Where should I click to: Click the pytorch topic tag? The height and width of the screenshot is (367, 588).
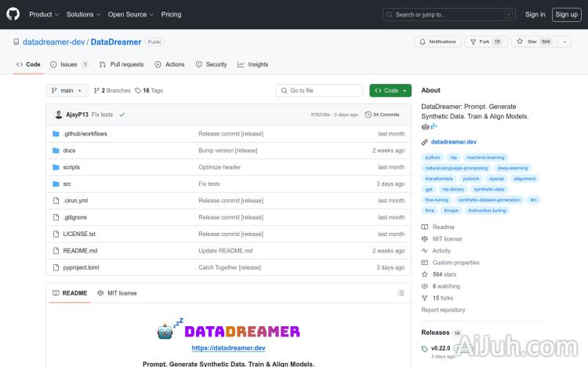tap(471, 179)
